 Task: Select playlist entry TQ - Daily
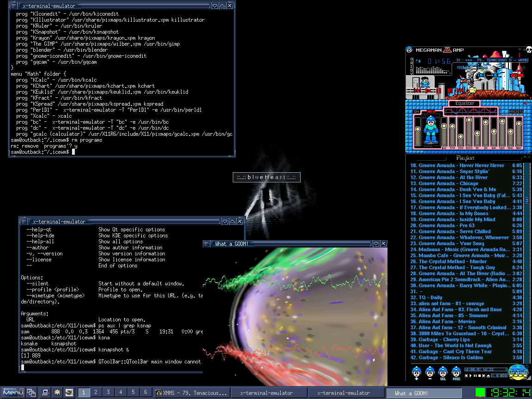click(466, 297)
